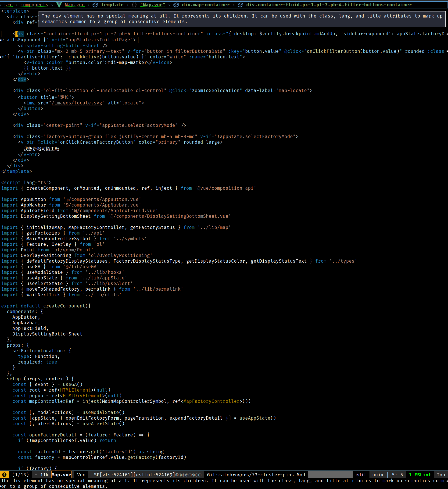Click the yellow window number 4 badge
Image resolution: width=448 pixels, height=489 pixels.
[x=4, y=475]
